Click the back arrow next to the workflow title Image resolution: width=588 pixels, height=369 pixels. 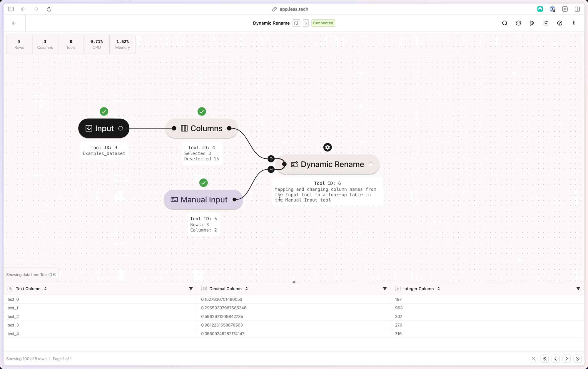[x=14, y=23]
